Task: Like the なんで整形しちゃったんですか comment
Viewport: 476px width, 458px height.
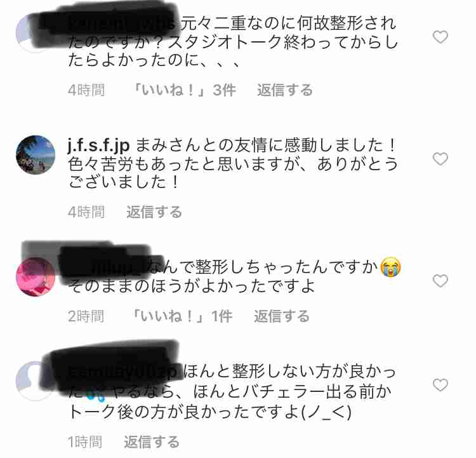Action: pos(440,281)
